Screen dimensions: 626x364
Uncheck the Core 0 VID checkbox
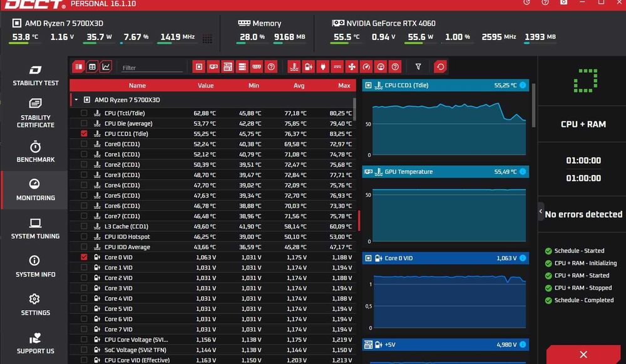(x=84, y=257)
